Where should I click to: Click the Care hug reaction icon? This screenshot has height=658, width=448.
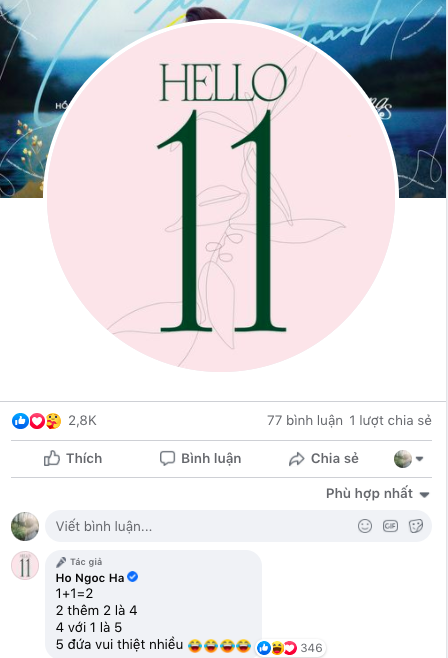point(53,420)
